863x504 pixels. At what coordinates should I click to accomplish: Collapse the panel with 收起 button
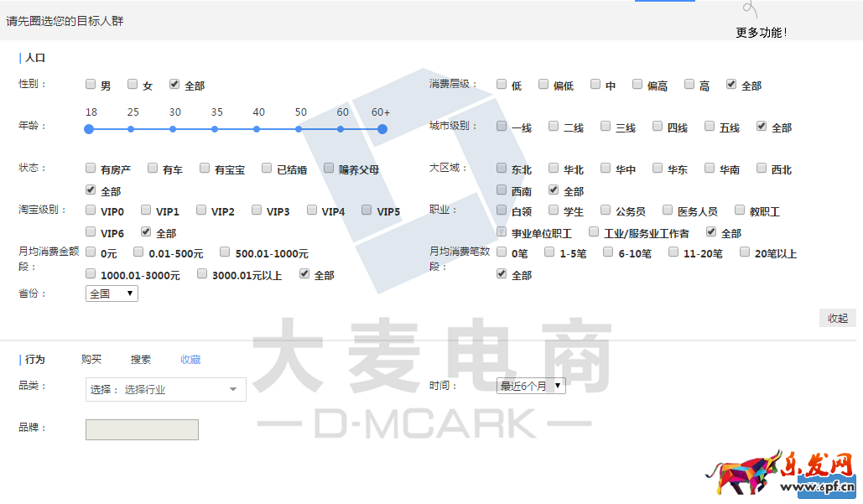pyautogui.click(x=838, y=318)
